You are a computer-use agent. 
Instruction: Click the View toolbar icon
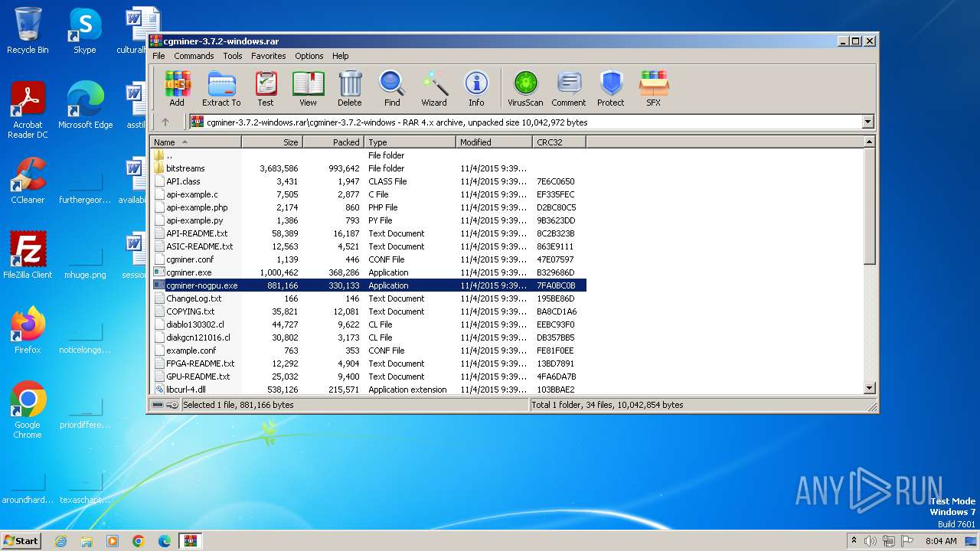[x=308, y=88]
